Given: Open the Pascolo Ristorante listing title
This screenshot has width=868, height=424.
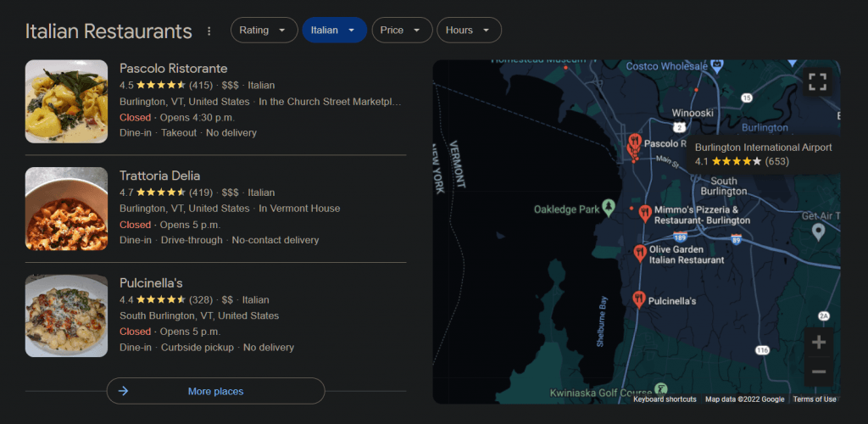Looking at the screenshot, I should 173,69.
